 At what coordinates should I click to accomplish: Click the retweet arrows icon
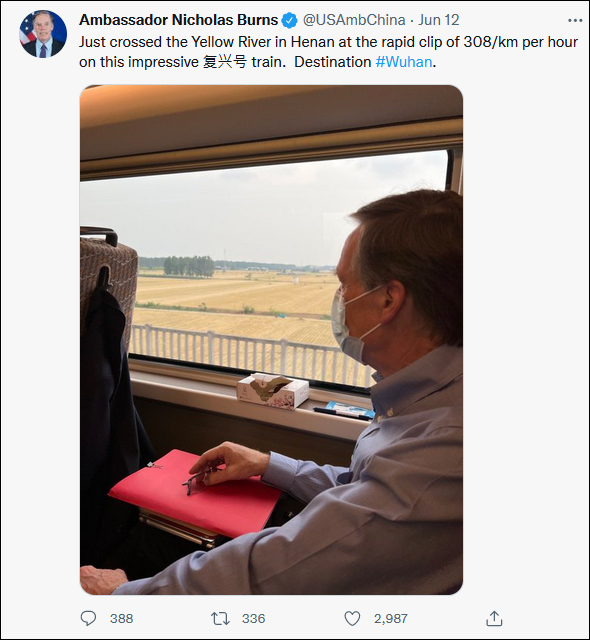220,619
